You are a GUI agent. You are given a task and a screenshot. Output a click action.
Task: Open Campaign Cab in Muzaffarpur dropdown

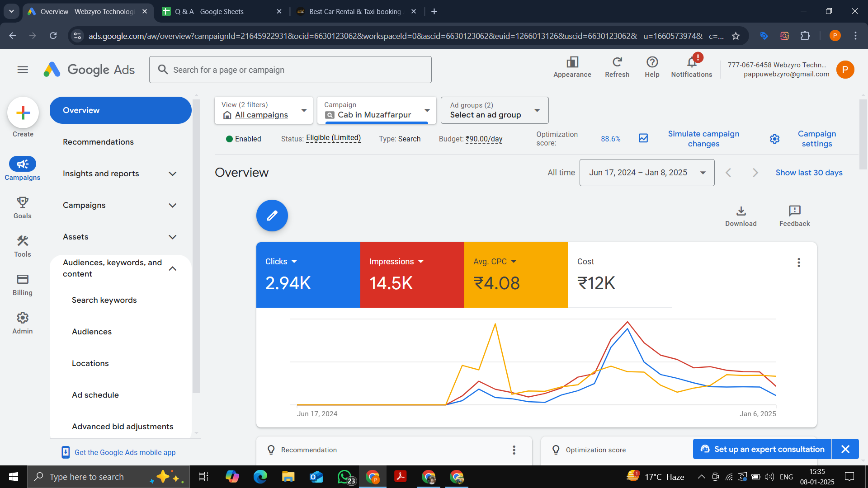[x=377, y=110]
